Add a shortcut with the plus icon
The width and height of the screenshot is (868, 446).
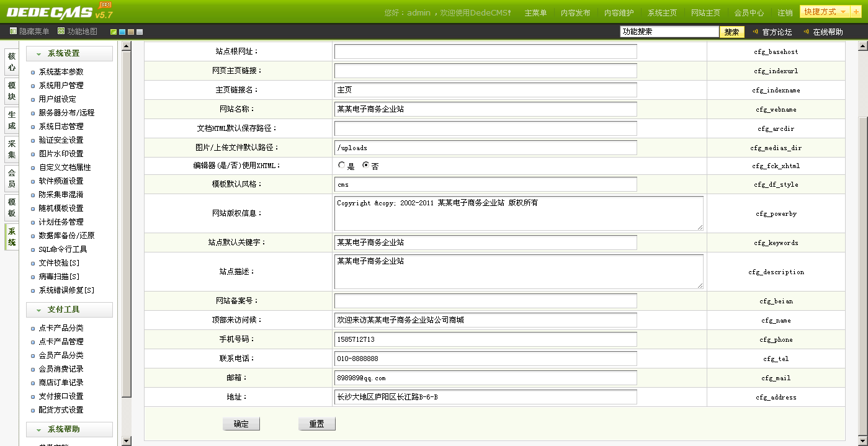(x=856, y=12)
